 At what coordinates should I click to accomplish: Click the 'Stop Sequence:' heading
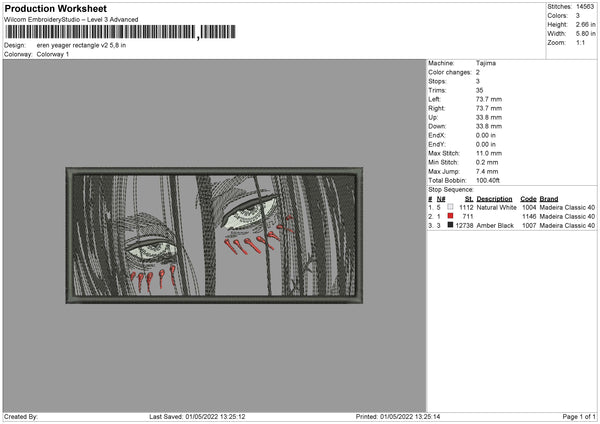451,189
